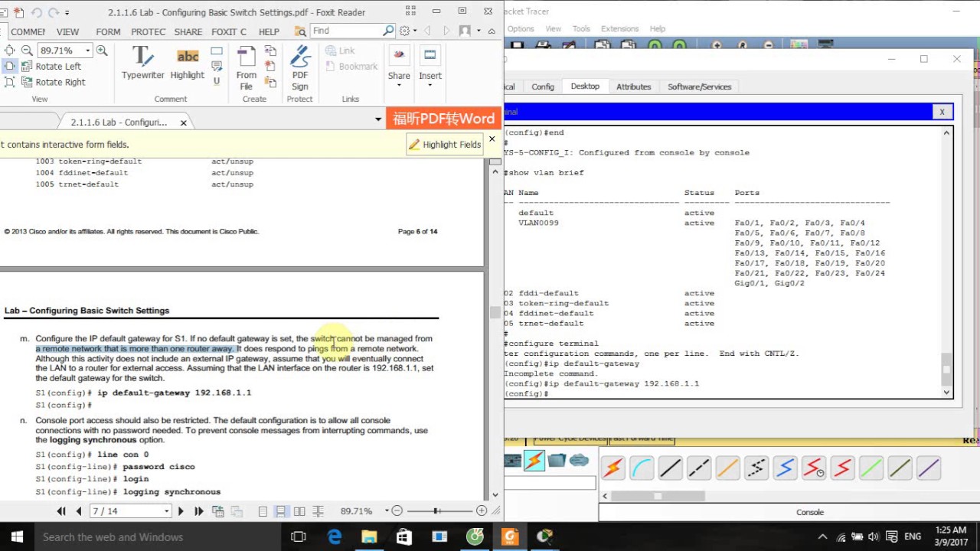Switch to Attributes tab in Packet Tracer
980x551 pixels.
point(634,86)
